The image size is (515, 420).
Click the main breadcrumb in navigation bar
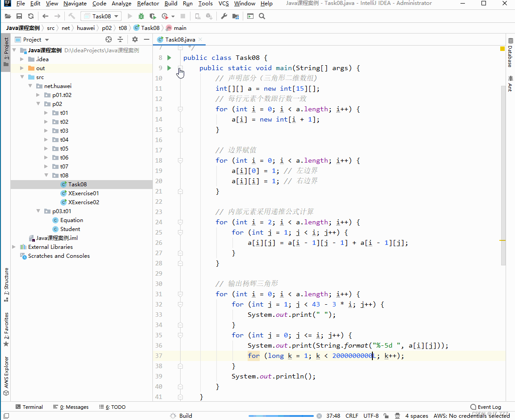coord(177,28)
